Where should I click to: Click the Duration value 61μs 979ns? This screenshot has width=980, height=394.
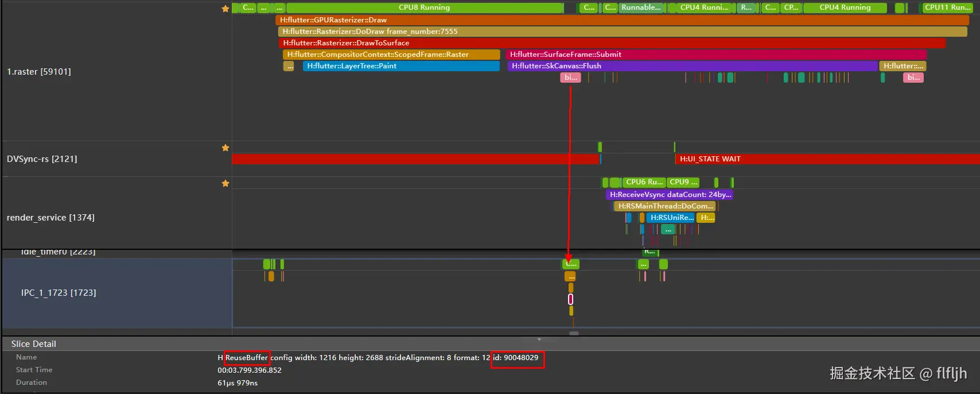[x=238, y=383]
